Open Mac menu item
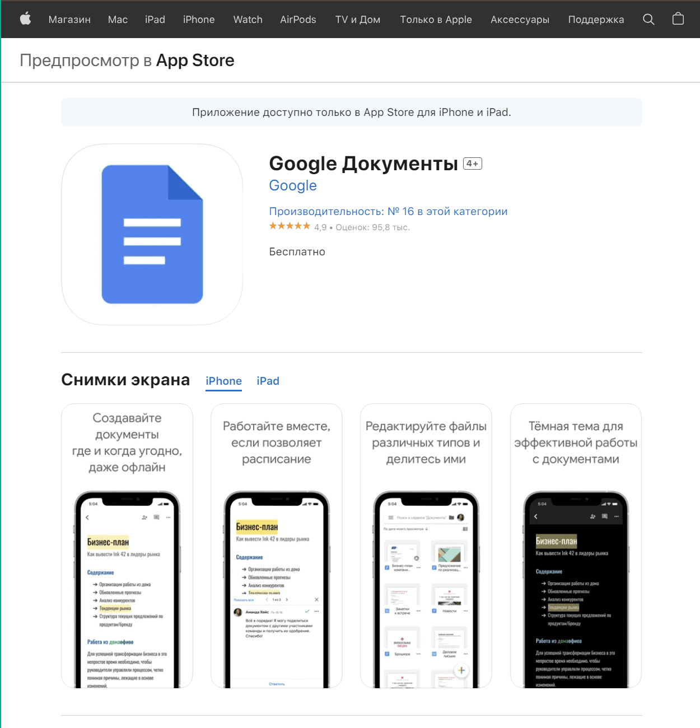700x728 pixels. [118, 20]
